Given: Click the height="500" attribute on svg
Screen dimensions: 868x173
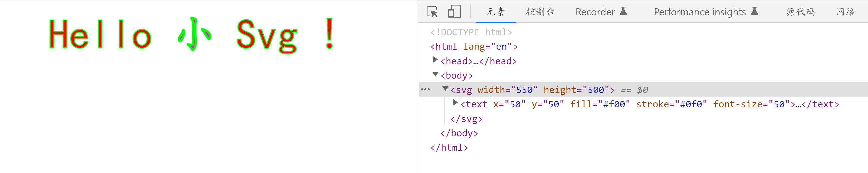Looking at the screenshot, I should (576, 90).
